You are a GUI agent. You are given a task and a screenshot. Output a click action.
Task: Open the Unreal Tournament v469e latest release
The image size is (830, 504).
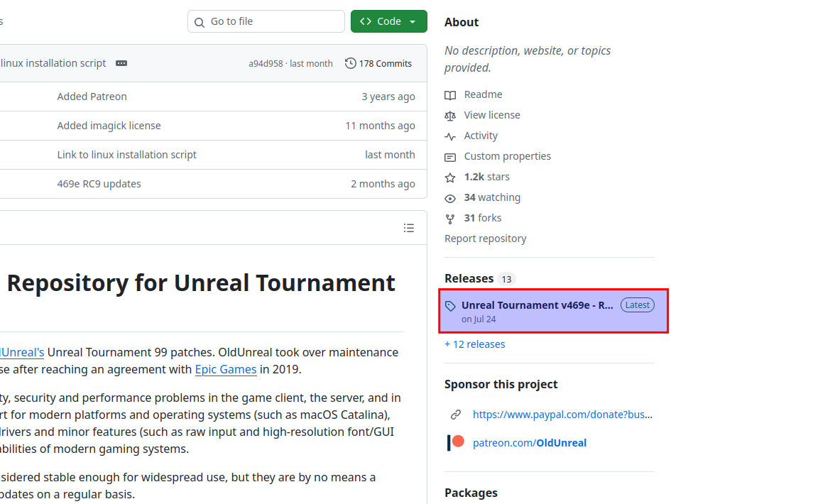[x=537, y=305]
